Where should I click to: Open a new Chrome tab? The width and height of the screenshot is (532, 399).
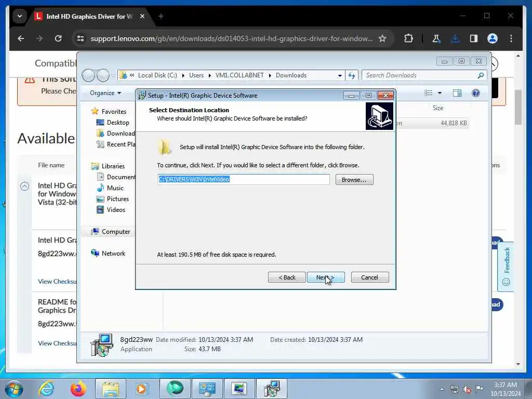(x=161, y=16)
